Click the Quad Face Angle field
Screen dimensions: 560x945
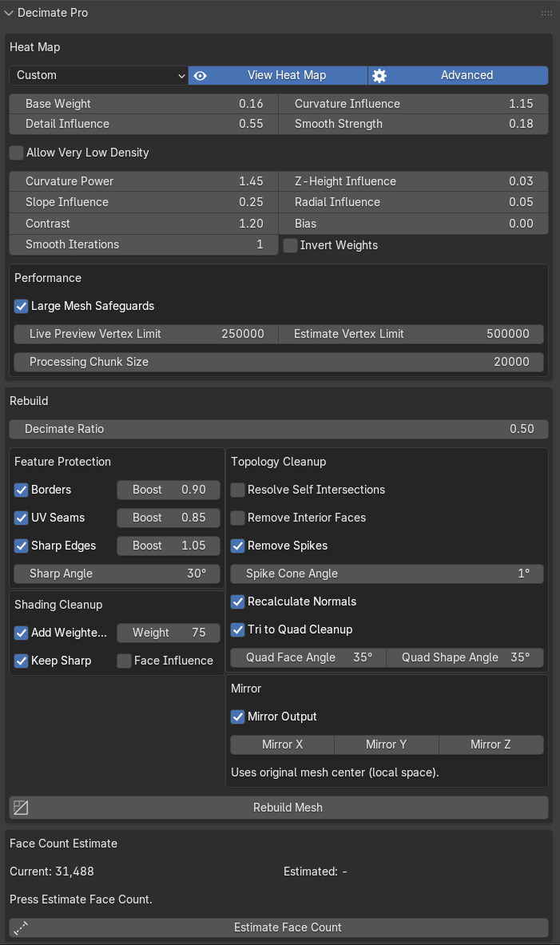[308, 657]
